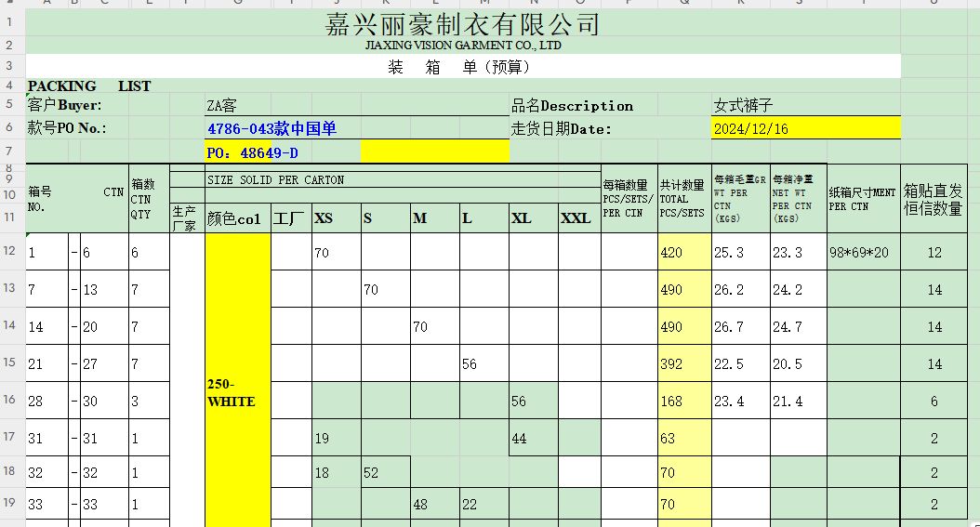Select the row 19 header
Viewport: 980px width, 527px height.
9,504
